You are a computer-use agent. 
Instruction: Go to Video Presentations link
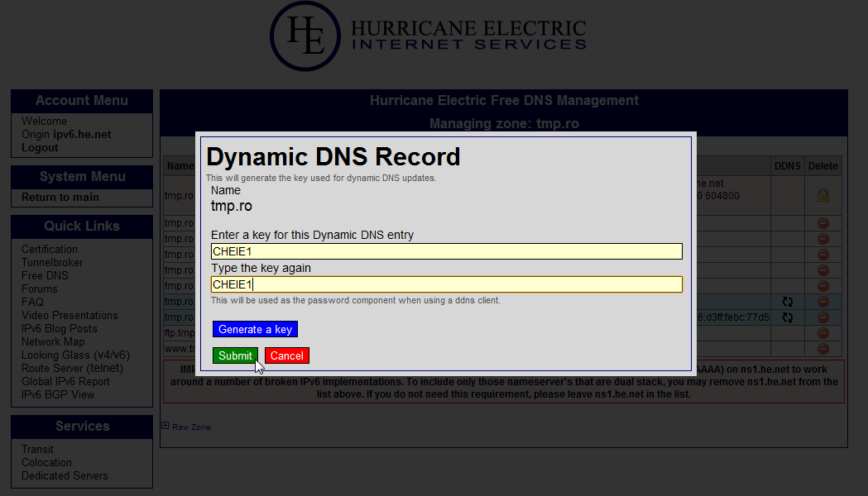(70, 315)
